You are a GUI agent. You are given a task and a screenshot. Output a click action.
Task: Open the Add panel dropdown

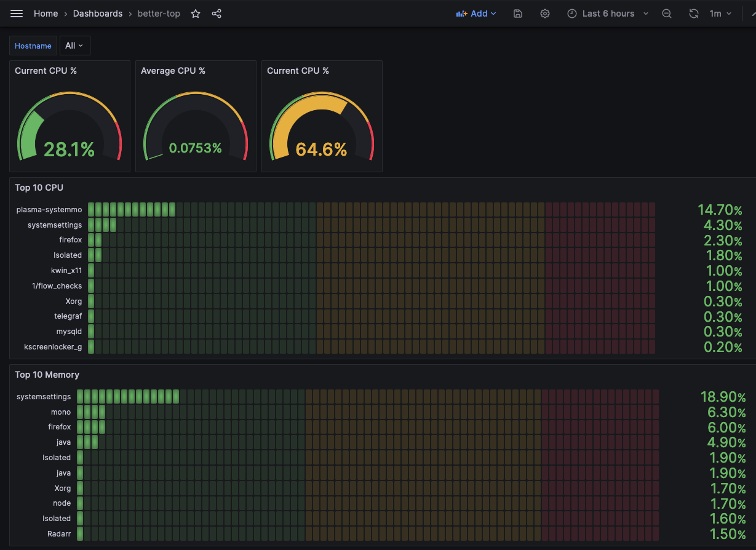coord(476,14)
